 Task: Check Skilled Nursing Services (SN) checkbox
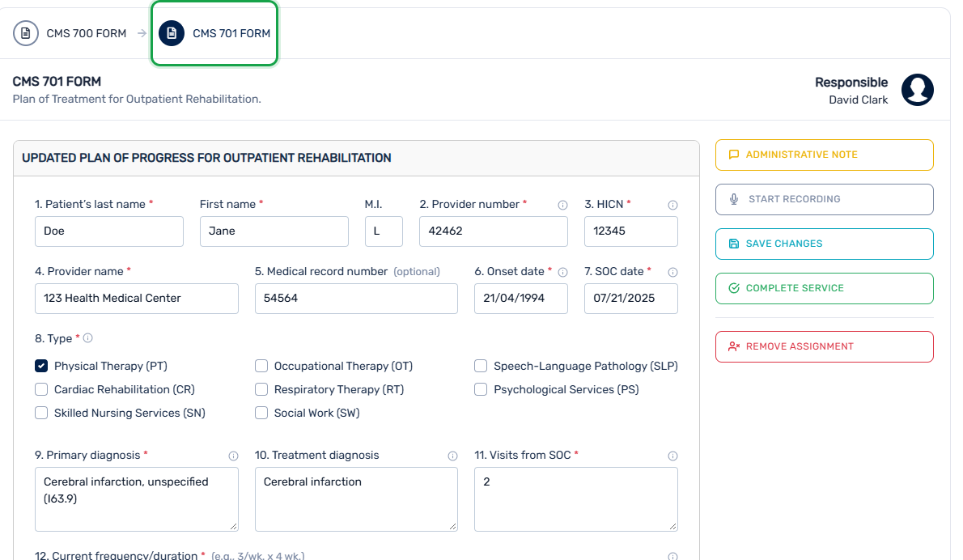pyautogui.click(x=41, y=413)
